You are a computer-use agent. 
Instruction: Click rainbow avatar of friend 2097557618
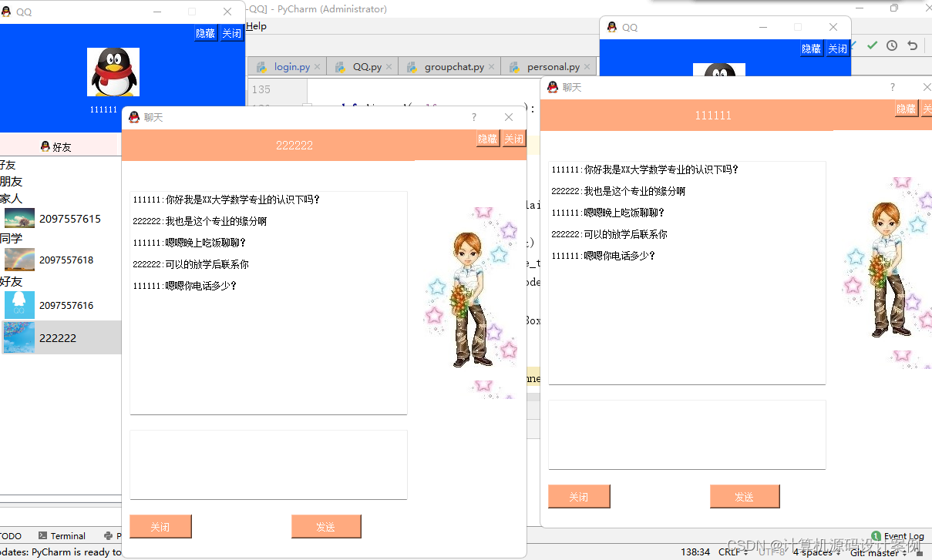[x=19, y=260]
